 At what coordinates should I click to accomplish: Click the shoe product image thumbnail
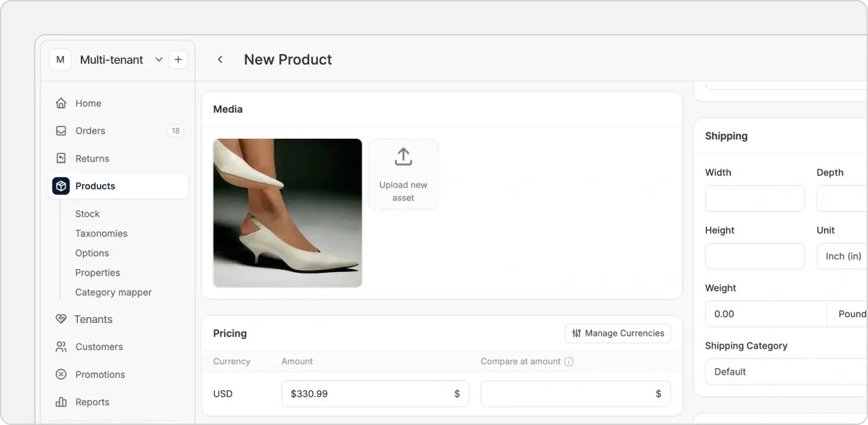click(x=287, y=212)
